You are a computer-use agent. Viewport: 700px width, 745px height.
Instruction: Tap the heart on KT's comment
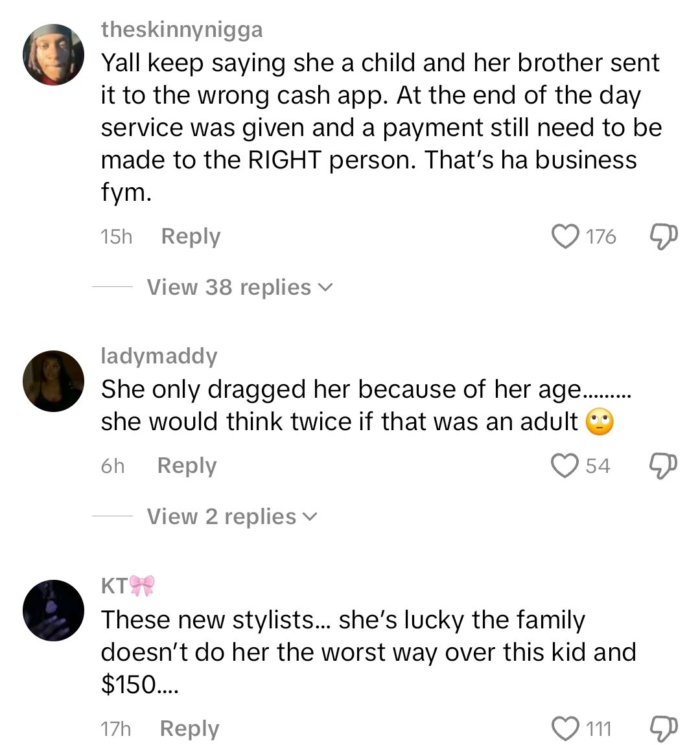point(565,729)
